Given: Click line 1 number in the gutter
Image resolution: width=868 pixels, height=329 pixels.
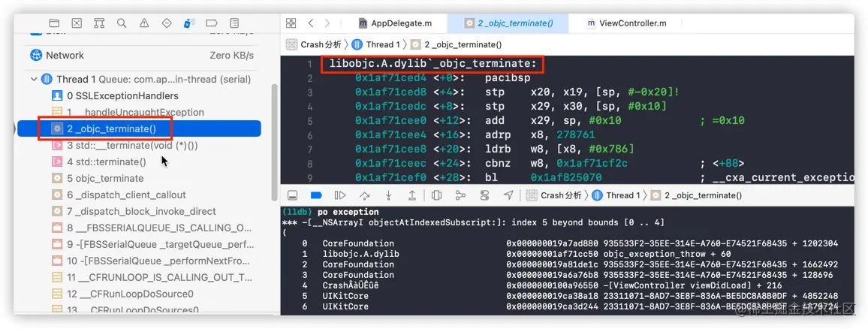Looking at the screenshot, I should 310,65.
